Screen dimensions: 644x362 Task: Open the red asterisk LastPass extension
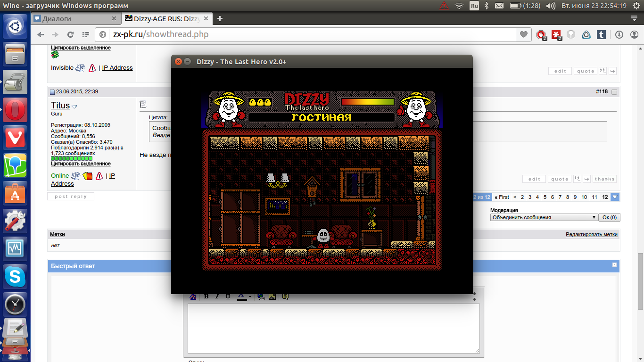point(556,35)
